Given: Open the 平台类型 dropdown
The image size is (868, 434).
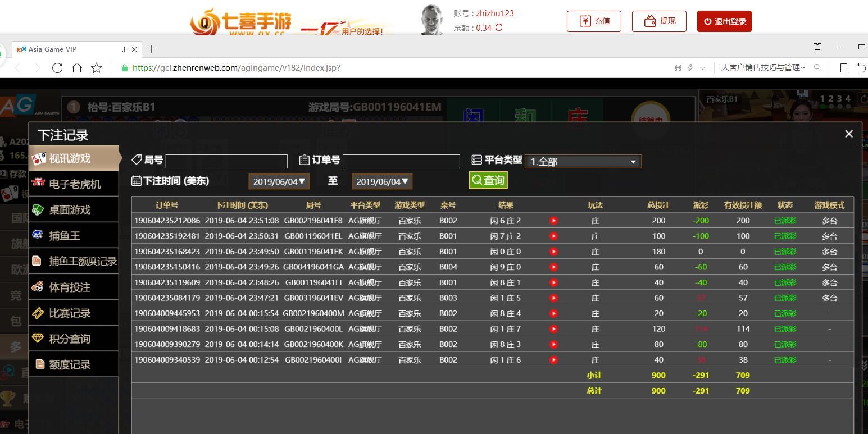Looking at the screenshot, I should (x=583, y=162).
